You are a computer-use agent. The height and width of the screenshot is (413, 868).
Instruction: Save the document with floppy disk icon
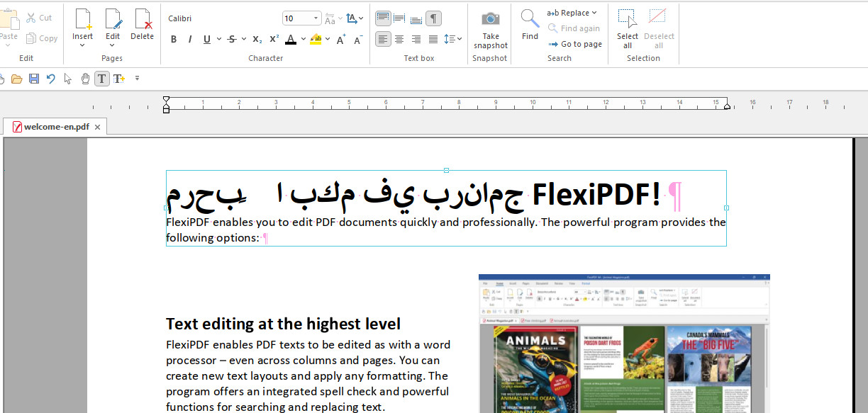(x=34, y=79)
